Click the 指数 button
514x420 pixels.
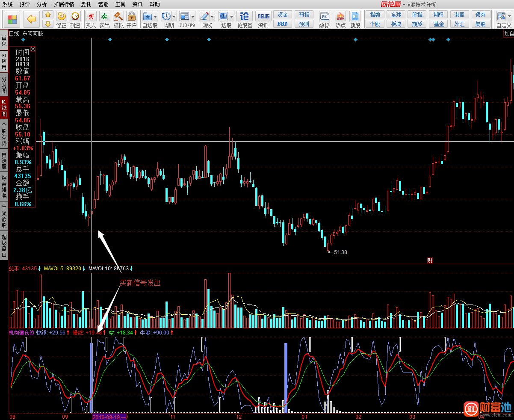coord(375,15)
